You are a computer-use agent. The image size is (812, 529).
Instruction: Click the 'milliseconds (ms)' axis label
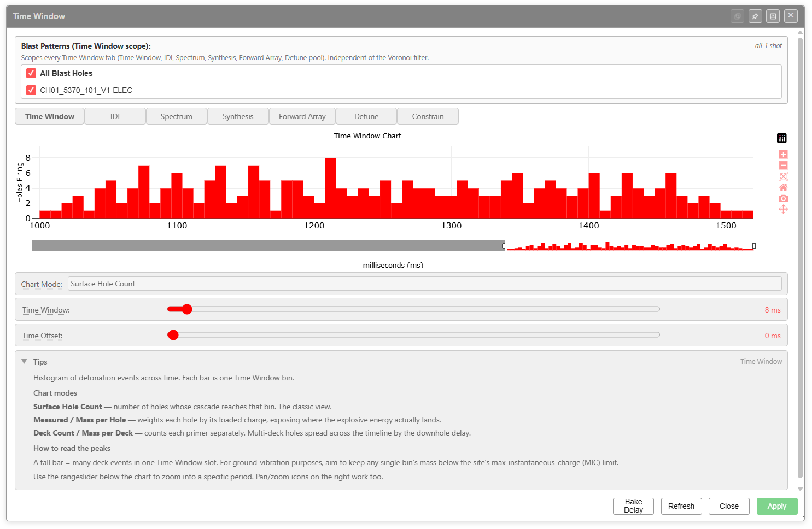(393, 265)
